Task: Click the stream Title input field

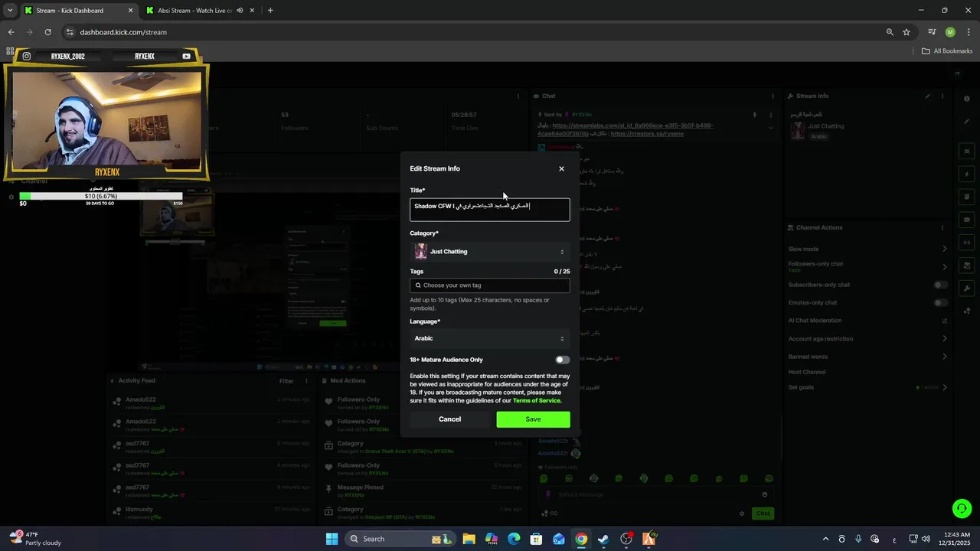Action: [x=489, y=210]
